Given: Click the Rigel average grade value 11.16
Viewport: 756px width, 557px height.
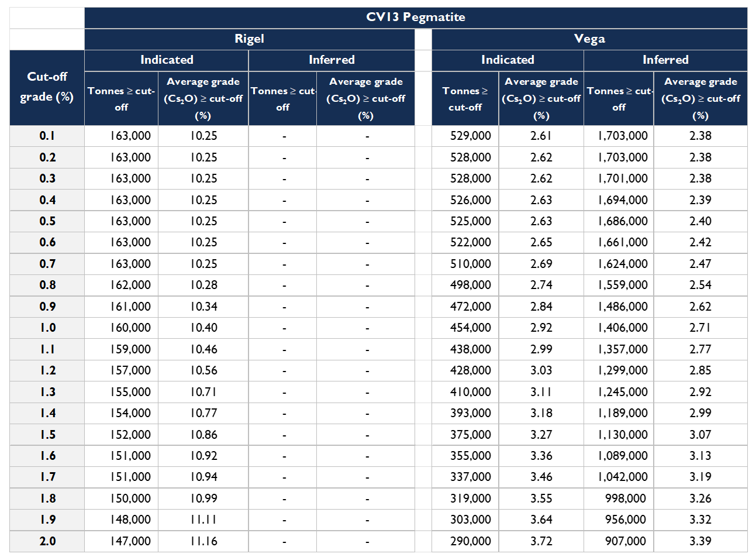Looking at the screenshot, I should point(203,541).
